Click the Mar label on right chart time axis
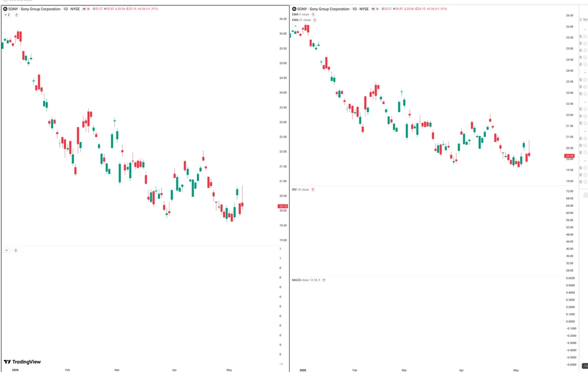 (x=404, y=370)
